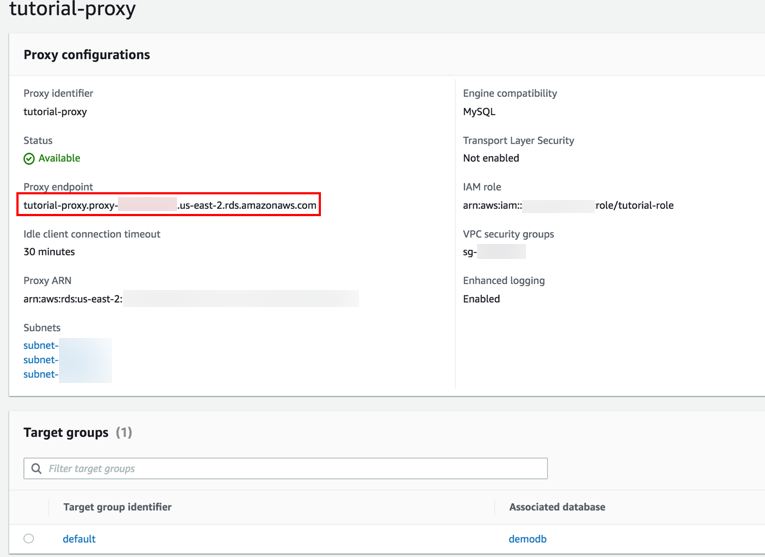Open the first subnet link

click(41, 346)
